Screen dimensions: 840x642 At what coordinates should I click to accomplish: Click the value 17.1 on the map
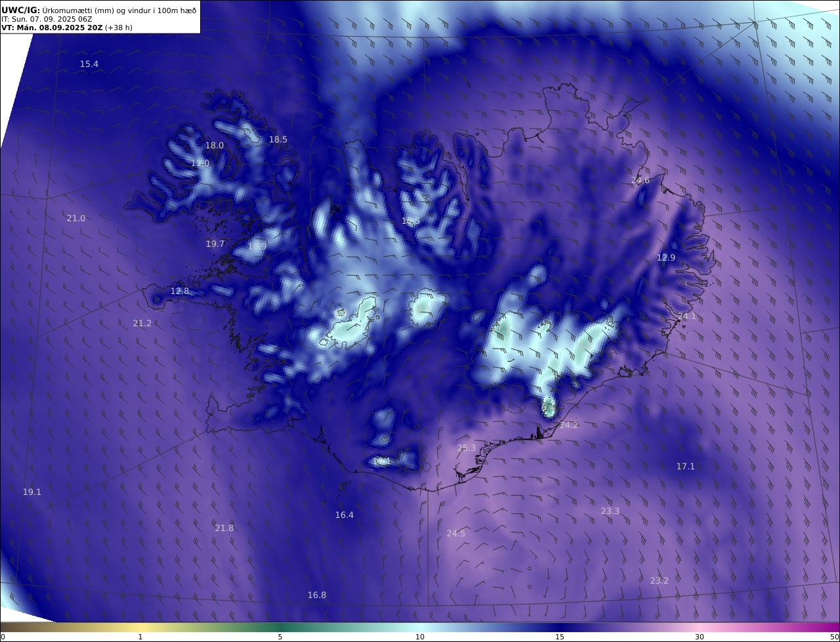click(686, 466)
